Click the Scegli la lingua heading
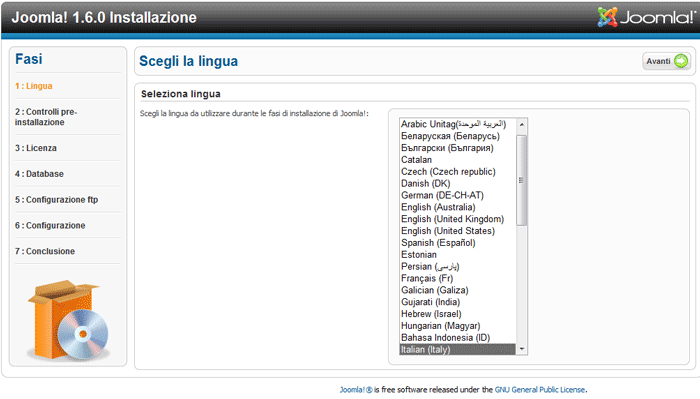700x399 pixels. 188,61
